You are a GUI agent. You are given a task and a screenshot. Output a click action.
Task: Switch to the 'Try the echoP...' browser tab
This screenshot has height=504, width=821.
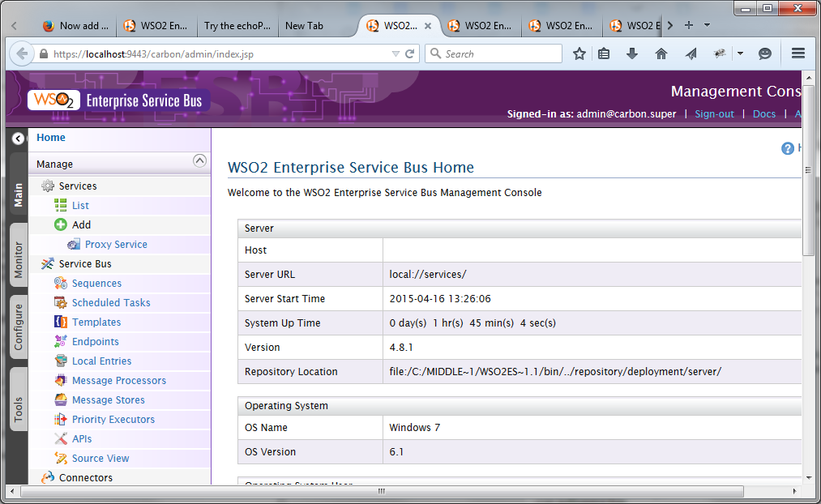point(237,26)
